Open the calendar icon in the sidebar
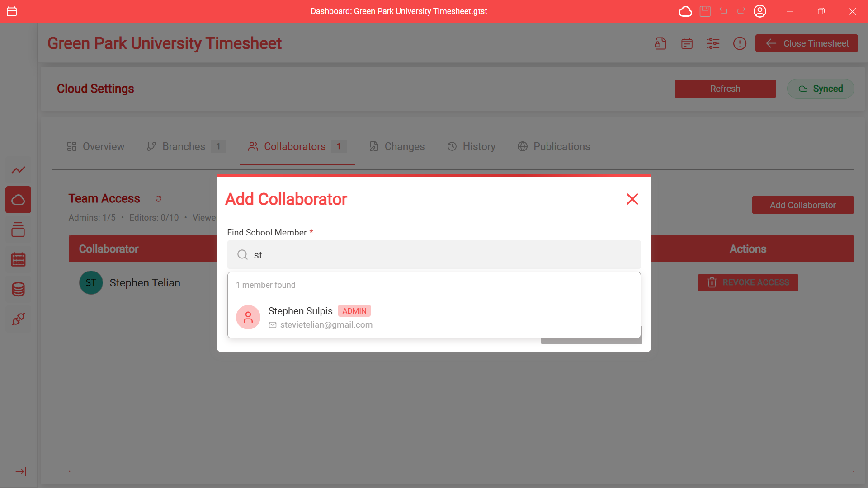Viewport: 868px width, 488px height. [x=18, y=259]
